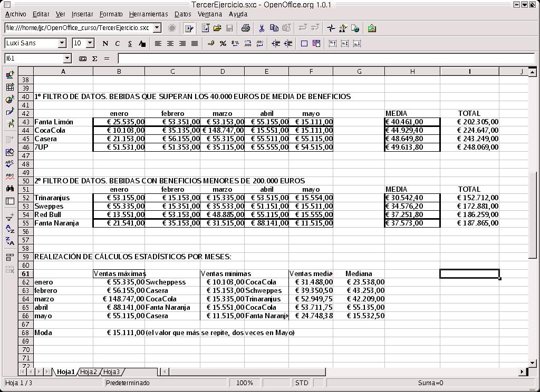
Task: Click the Sum sigma button
Action: (x=95, y=58)
